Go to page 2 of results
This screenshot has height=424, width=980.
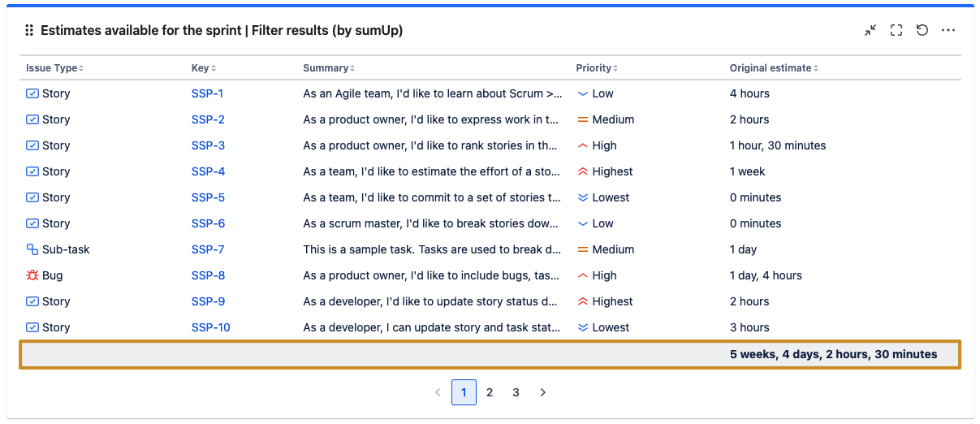490,392
